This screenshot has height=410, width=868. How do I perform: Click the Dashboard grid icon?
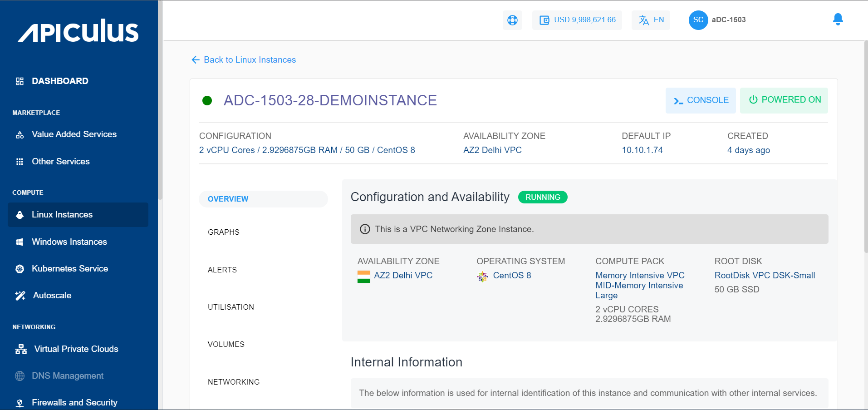tap(20, 81)
